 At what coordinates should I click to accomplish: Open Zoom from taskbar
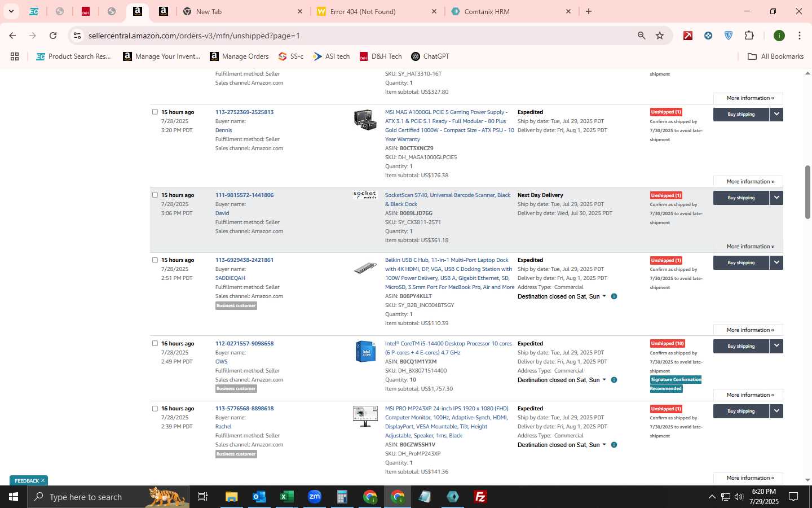click(314, 497)
